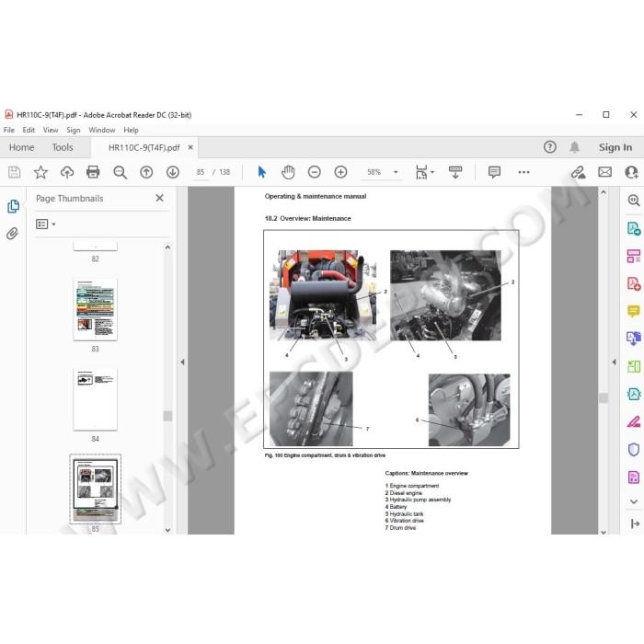Open the Protect shield tool

point(634,449)
